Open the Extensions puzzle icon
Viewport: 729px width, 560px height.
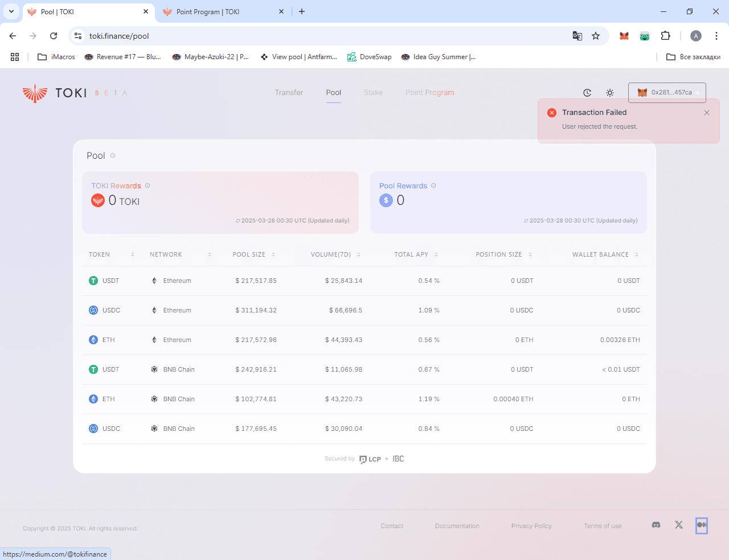[665, 36]
